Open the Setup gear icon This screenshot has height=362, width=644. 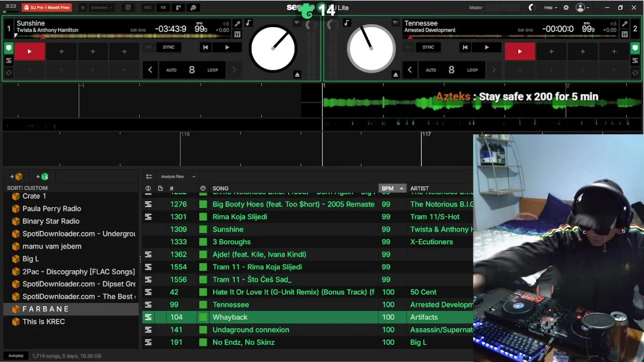point(566,8)
